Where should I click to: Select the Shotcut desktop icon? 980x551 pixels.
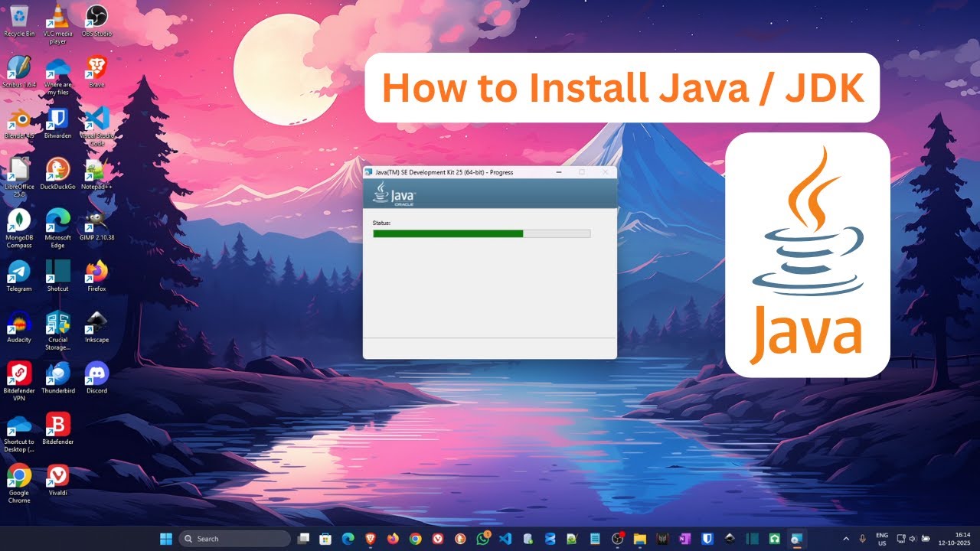coord(57,275)
